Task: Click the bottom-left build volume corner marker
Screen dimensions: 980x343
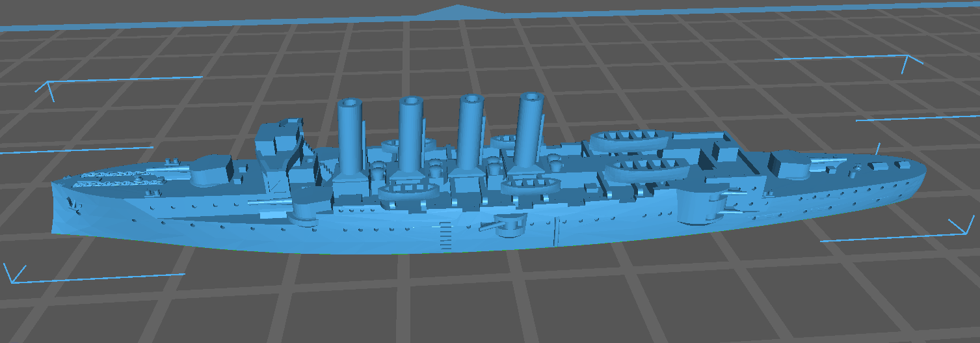Action: (x=16, y=273)
